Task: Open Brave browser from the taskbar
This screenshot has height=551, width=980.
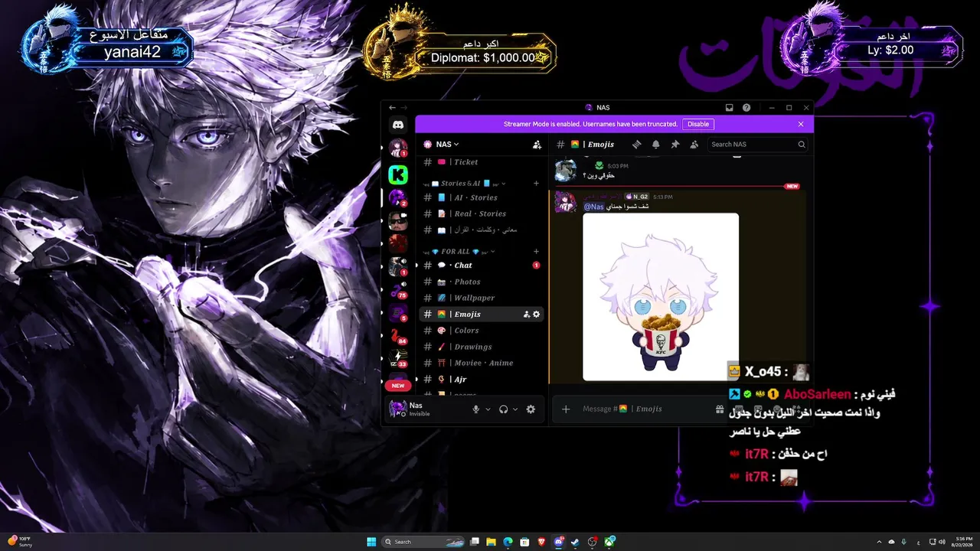Action: (x=541, y=542)
